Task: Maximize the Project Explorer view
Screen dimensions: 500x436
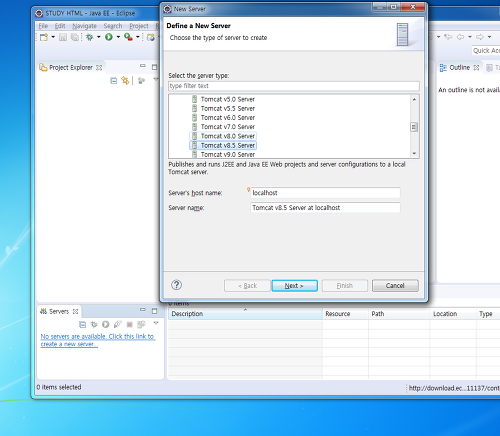Action: tap(154, 67)
